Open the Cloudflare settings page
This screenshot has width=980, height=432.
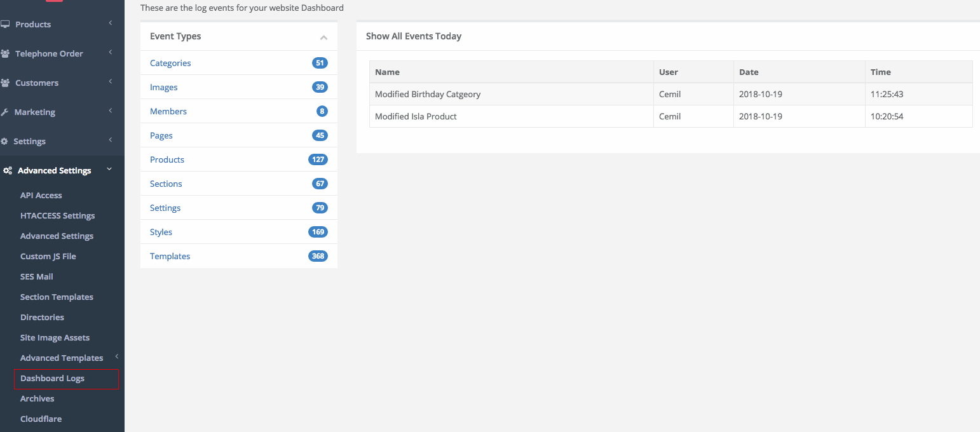click(41, 419)
